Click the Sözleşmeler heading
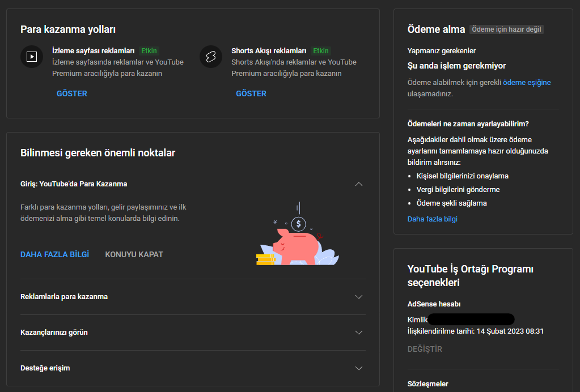Screen dimensions: 580x392 [427, 384]
